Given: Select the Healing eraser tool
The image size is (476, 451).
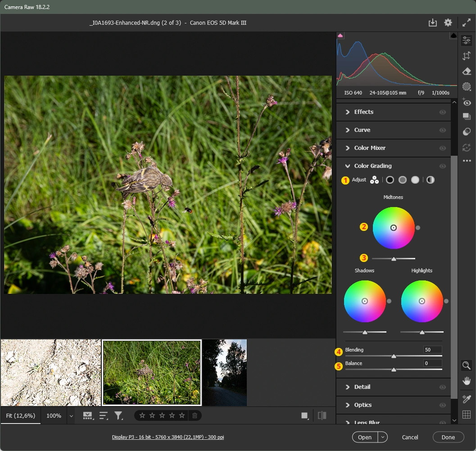Looking at the screenshot, I should tap(467, 71).
